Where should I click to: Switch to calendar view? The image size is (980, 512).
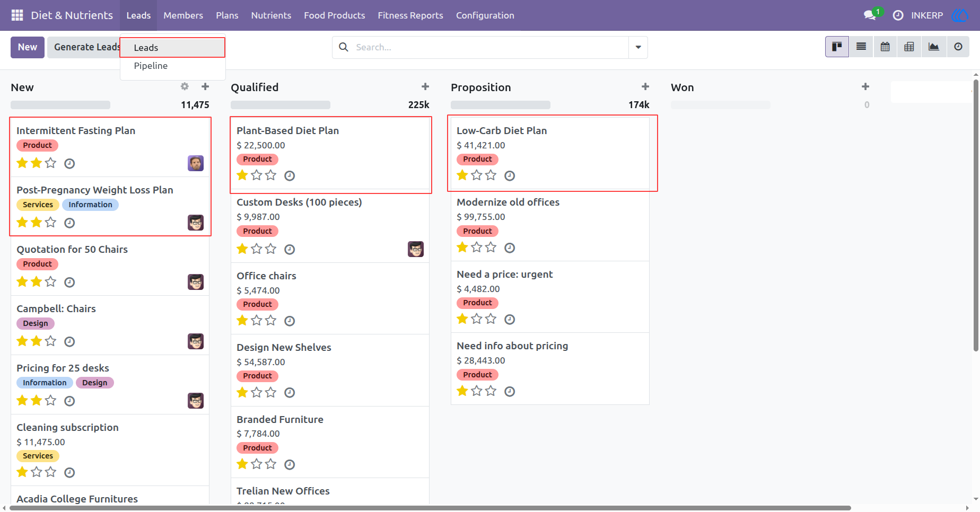coord(885,47)
